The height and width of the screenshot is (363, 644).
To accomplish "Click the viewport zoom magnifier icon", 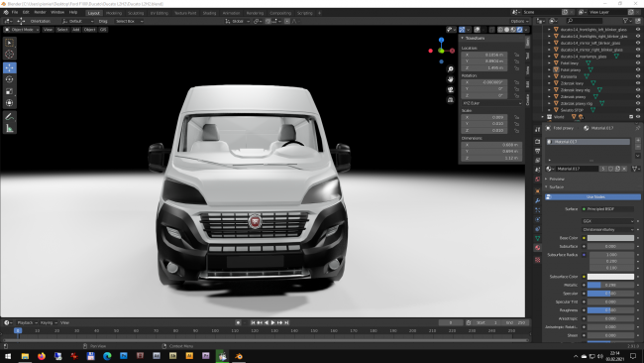I will coord(451,69).
